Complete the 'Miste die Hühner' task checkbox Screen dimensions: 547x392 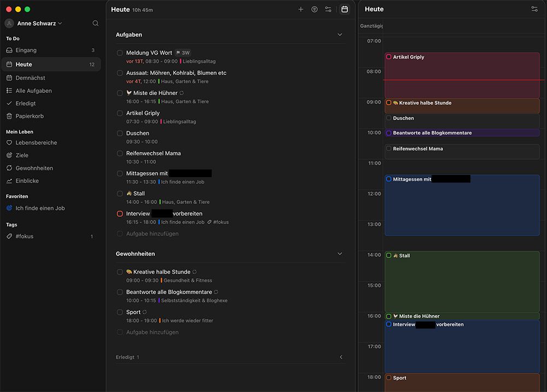coord(119,93)
